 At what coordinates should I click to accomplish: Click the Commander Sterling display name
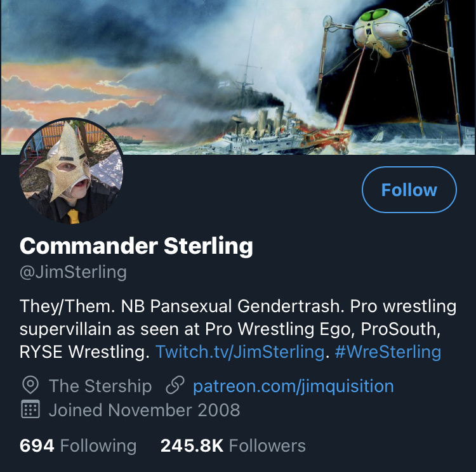136,246
